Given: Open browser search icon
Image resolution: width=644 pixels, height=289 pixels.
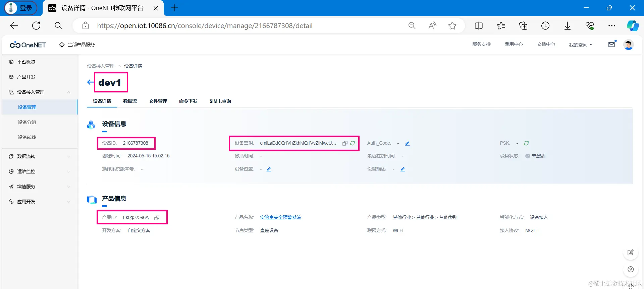Looking at the screenshot, I should pos(58,26).
